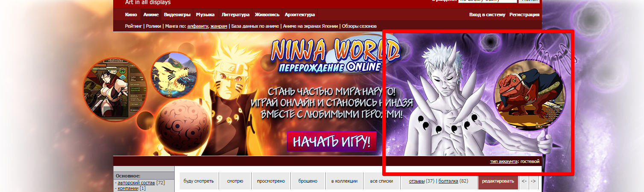644x192 pixels.
Task: Click the red toad circle thumbnail
Action: coord(529,94)
